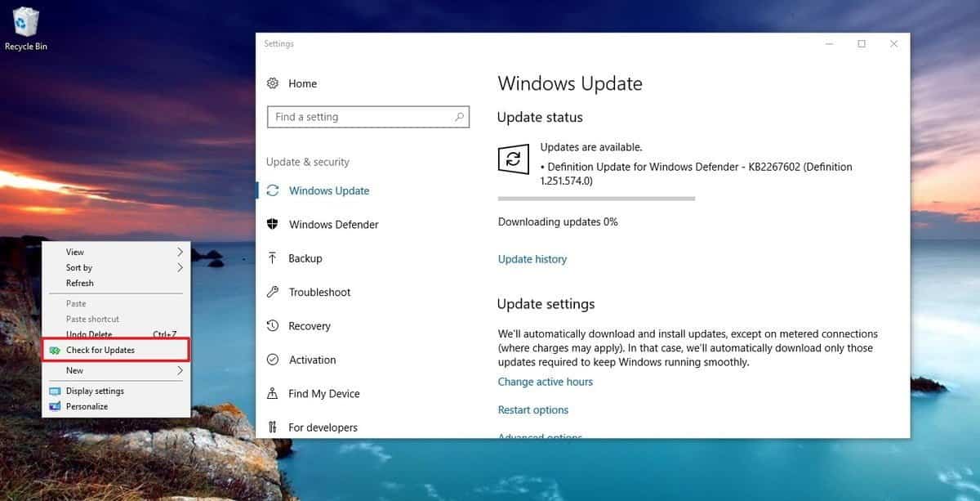Click the Display settings monitor icon

(x=55, y=391)
